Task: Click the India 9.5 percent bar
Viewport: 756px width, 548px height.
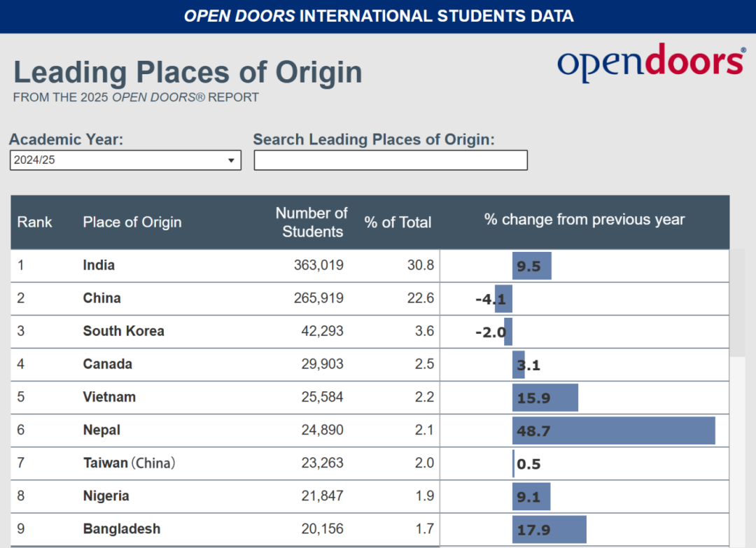Action: pos(531,266)
